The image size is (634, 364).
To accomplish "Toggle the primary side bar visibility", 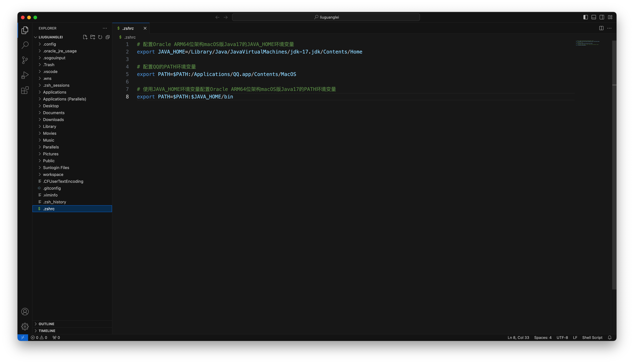I will 585,17.
